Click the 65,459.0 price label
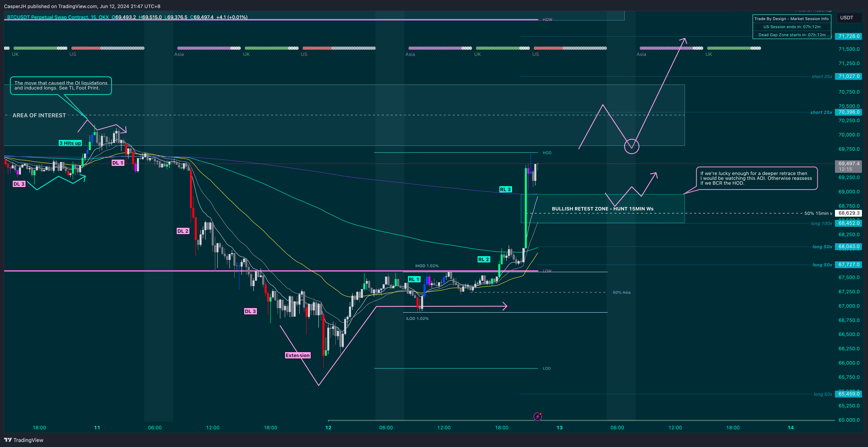The image size is (868, 447). pos(848,394)
